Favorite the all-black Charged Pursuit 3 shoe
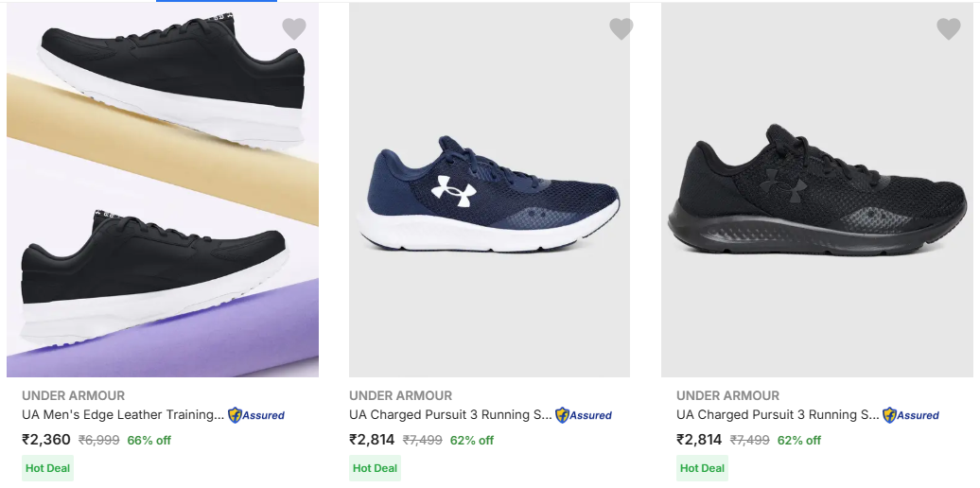The image size is (980, 488). click(x=948, y=29)
